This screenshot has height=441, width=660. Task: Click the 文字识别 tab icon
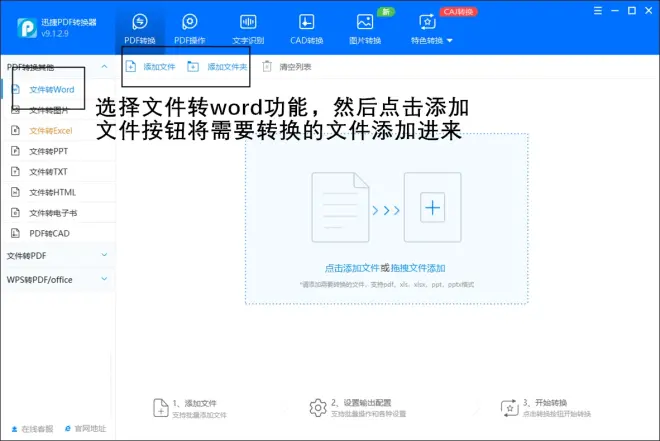click(x=248, y=21)
